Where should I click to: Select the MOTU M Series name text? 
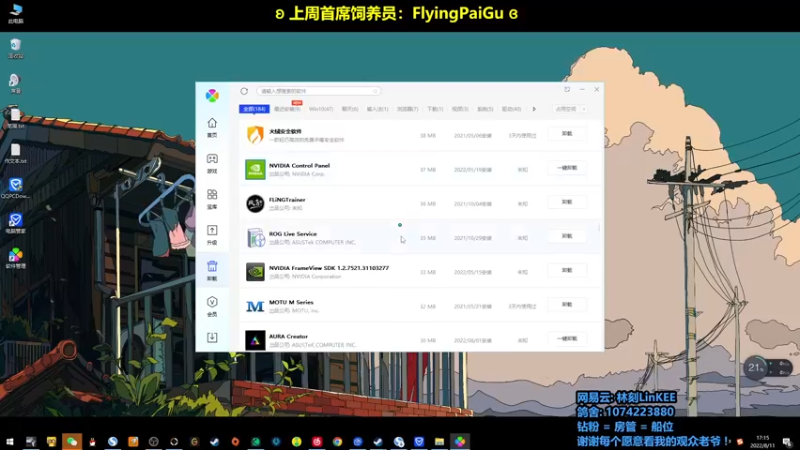pyautogui.click(x=291, y=302)
